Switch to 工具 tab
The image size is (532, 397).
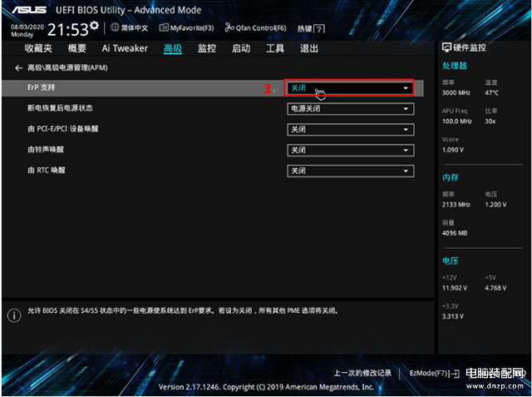tap(275, 48)
